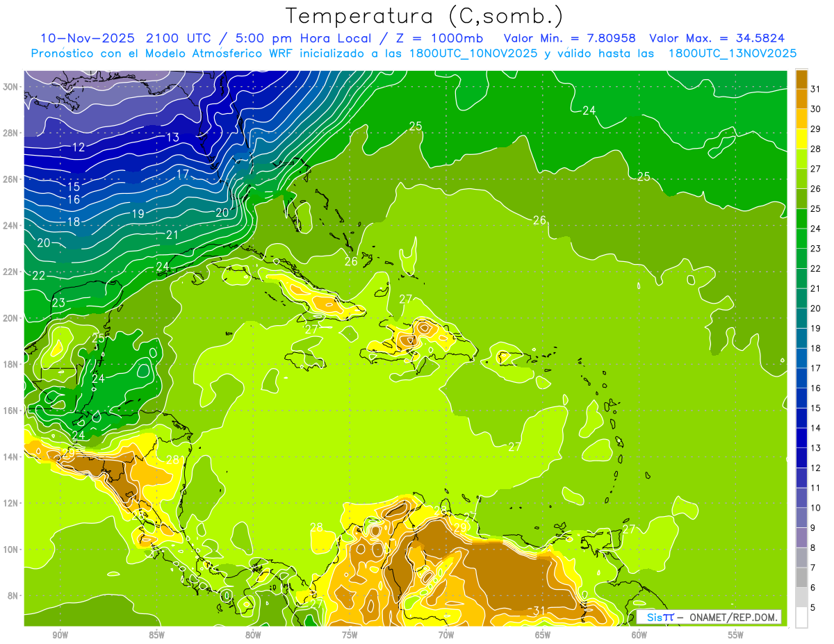
Task: Click the 30N latitude axis label
Action: [x=12, y=87]
